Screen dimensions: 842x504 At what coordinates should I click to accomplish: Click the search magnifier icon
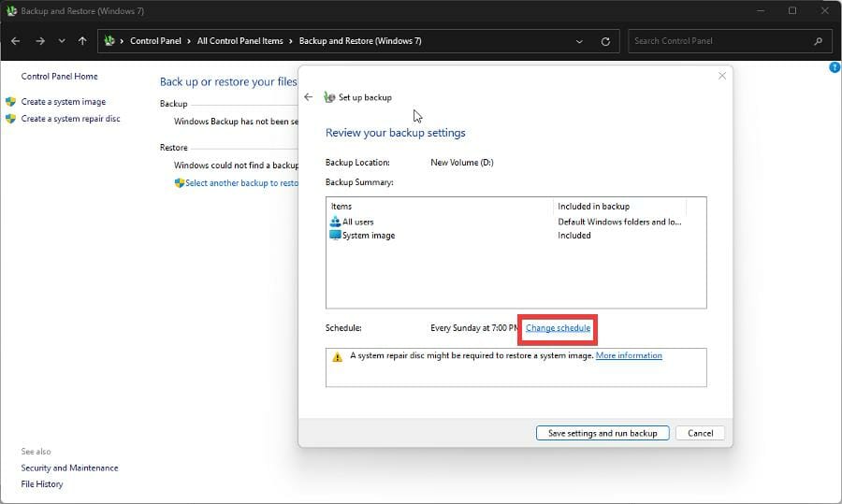818,41
